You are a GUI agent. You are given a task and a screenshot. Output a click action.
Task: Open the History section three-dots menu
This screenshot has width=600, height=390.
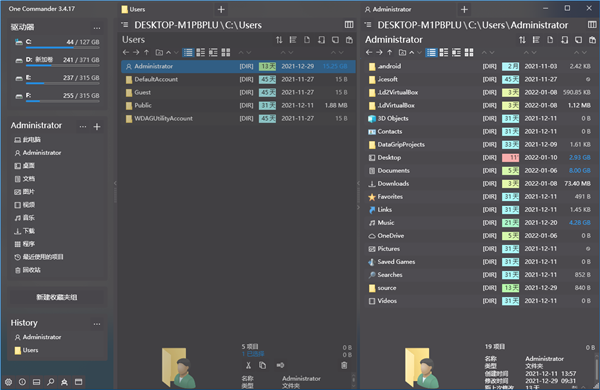click(x=97, y=324)
